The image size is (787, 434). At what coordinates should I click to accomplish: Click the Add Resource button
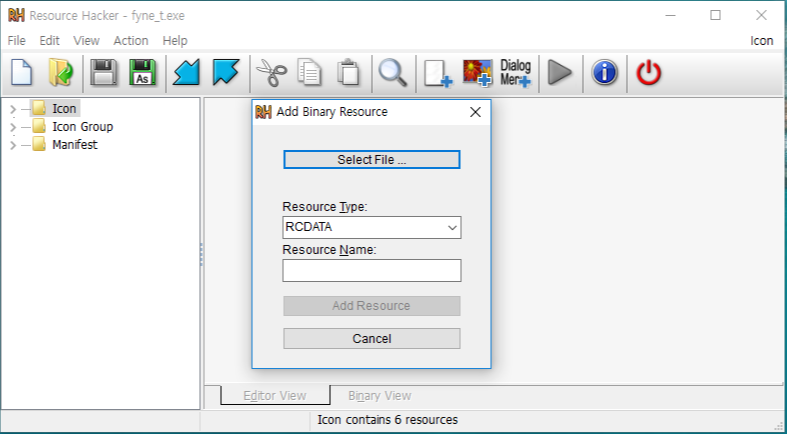(x=371, y=306)
